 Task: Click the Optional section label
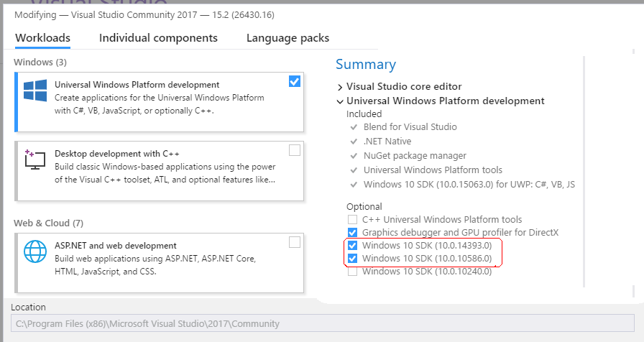tap(364, 206)
